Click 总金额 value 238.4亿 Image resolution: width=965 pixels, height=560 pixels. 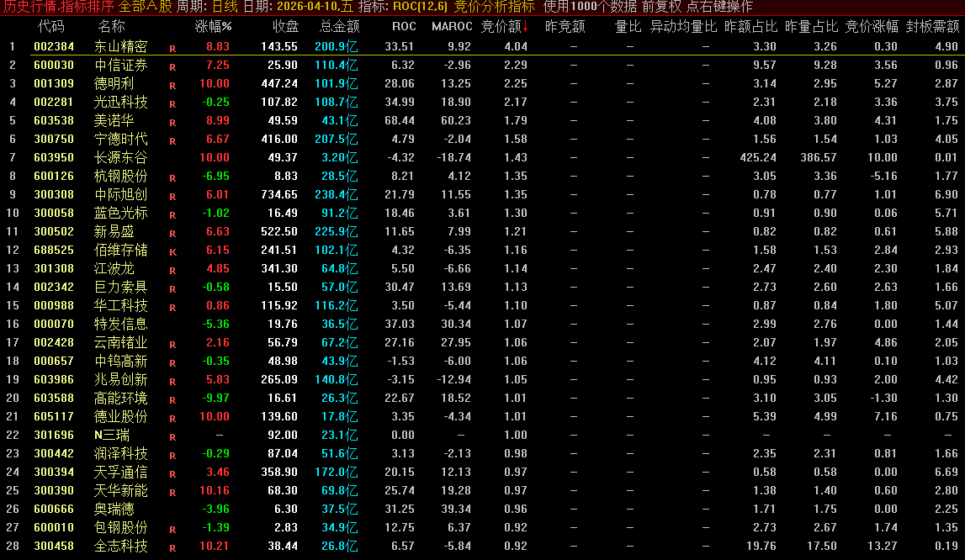pyautogui.click(x=336, y=194)
